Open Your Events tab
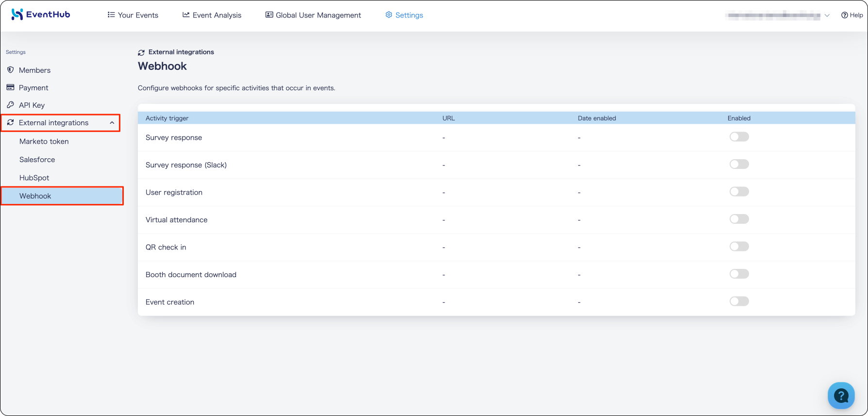868x416 pixels. [x=133, y=15]
